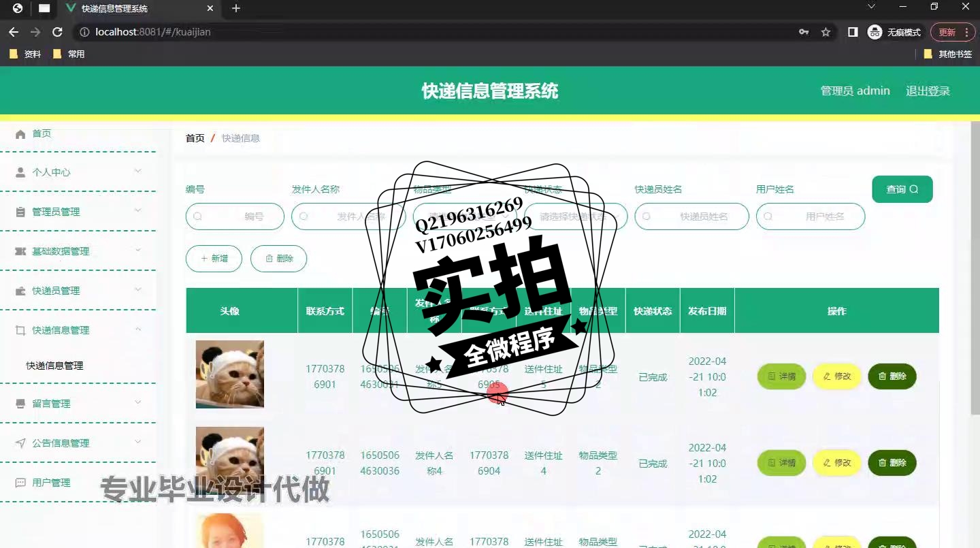980x548 pixels.
Task: Open a new browser tab with plus icon
Action: point(236,8)
